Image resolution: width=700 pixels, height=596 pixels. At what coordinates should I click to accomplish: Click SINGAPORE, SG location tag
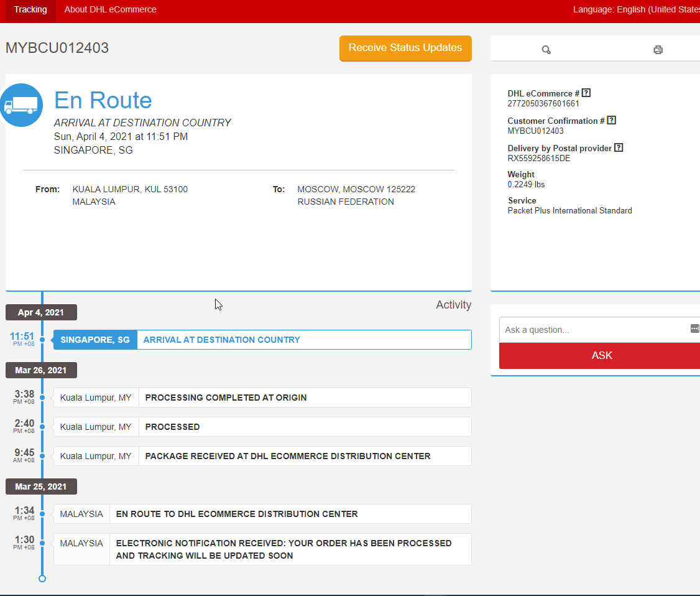coord(95,340)
